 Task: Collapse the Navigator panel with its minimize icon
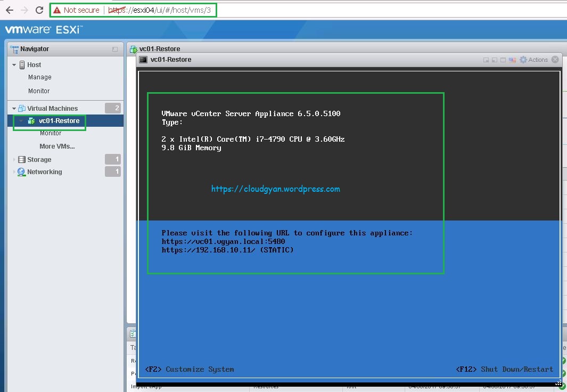[x=115, y=49]
